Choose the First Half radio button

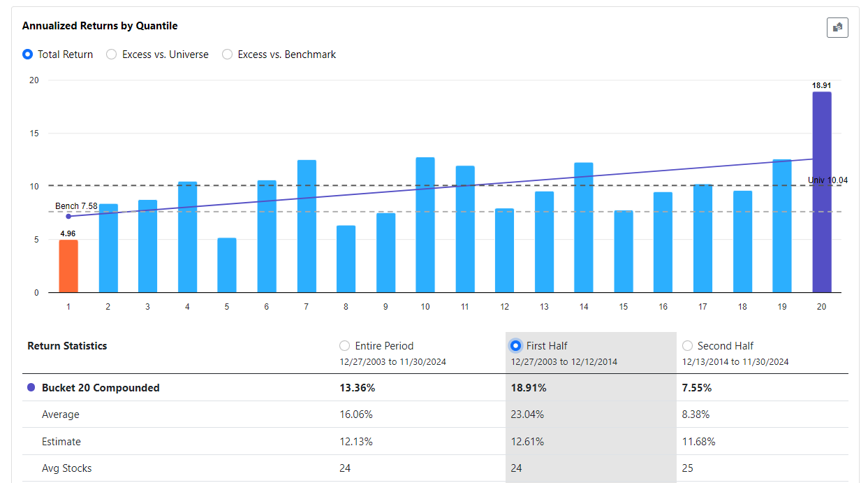tap(516, 346)
